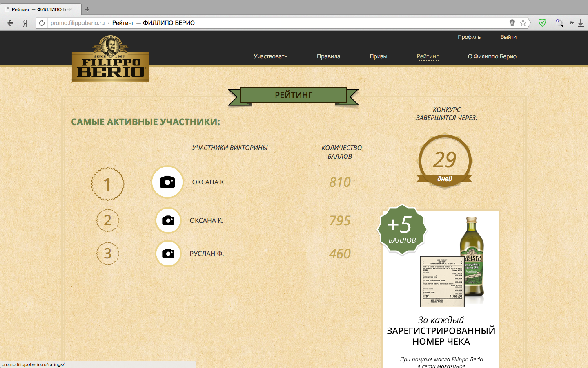Click the browser back arrow
This screenshot has height=368, width=588.
point(11,23)
